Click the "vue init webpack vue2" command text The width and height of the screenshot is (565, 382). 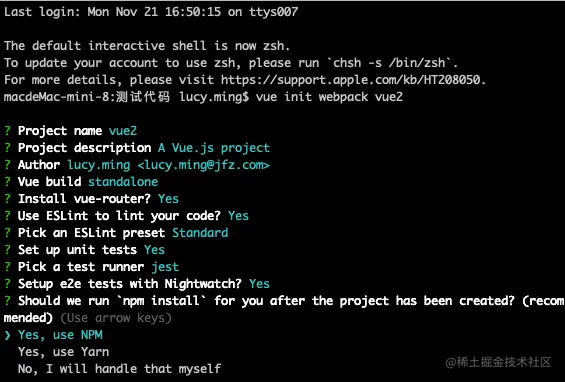tap(329, 97)
